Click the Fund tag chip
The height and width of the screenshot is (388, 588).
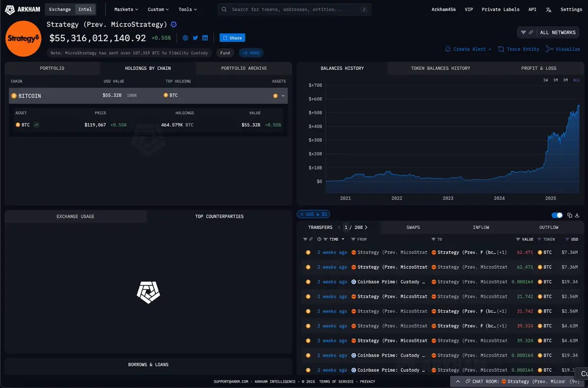[x=225, y=53]
